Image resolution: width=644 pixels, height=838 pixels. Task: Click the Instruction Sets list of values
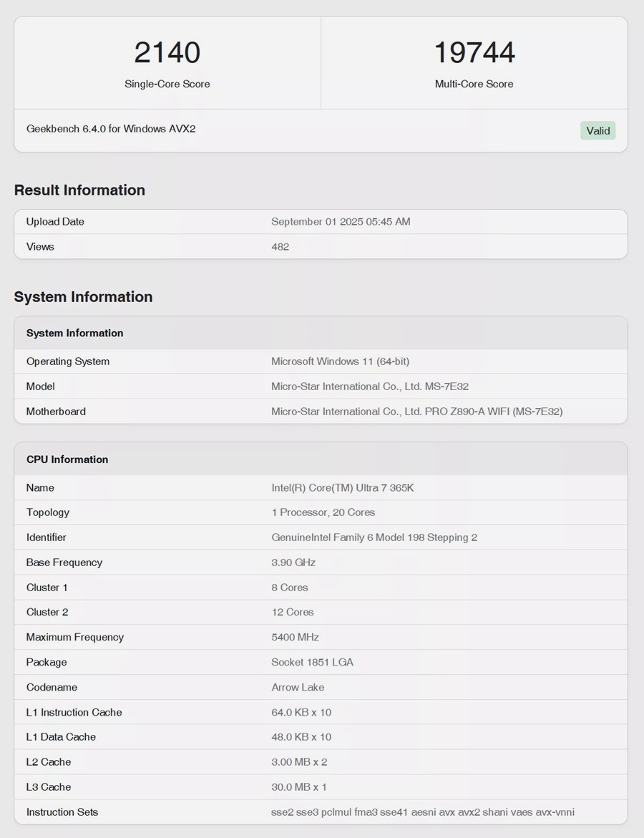[x=422, y=812]
